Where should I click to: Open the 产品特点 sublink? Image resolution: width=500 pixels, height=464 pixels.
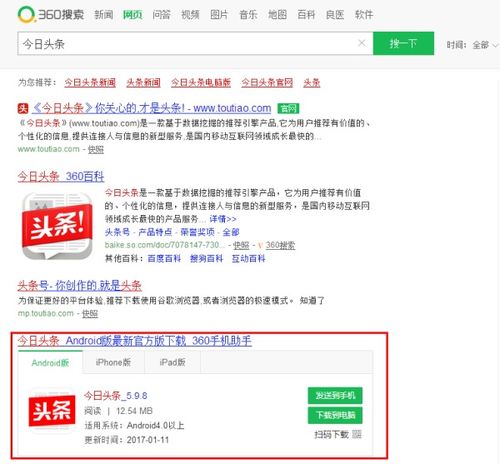coord(155,232)
